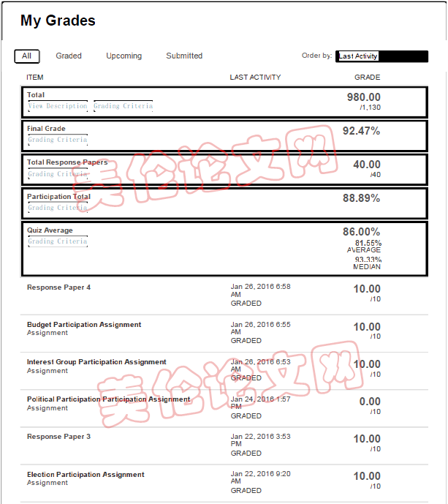Screen dimensions: 448x504
Task: Click the GRADE column header
Action: (x=368, y=78)
